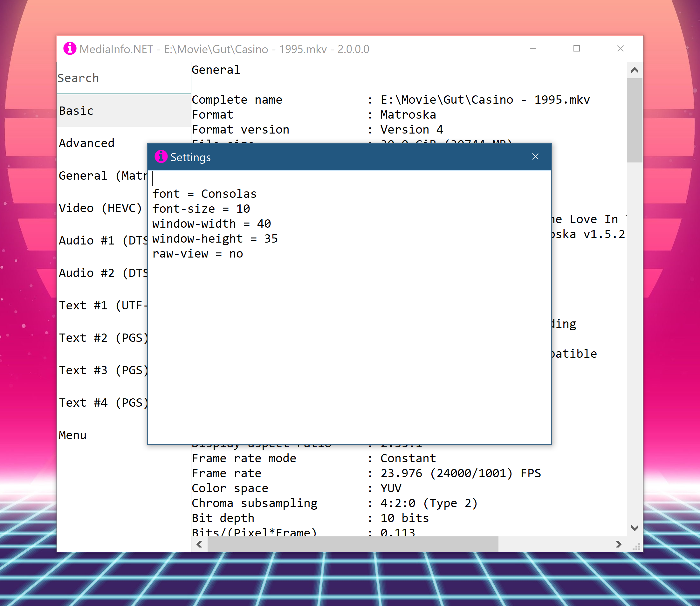Click the scroll right arrow

(619, 544)
